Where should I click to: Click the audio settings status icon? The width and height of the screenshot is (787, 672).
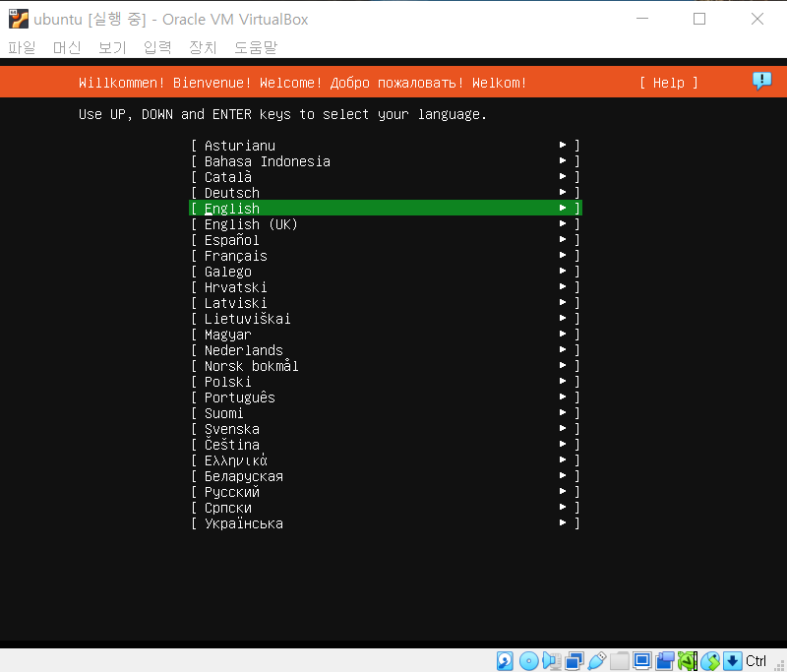point(552,660)
